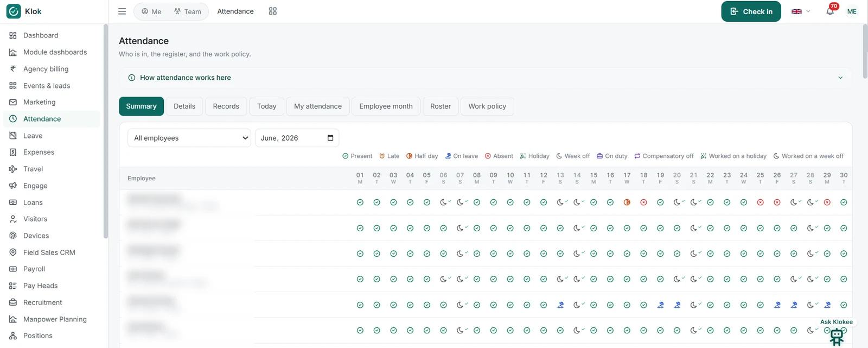Open the Roster tab

(441, 106)
